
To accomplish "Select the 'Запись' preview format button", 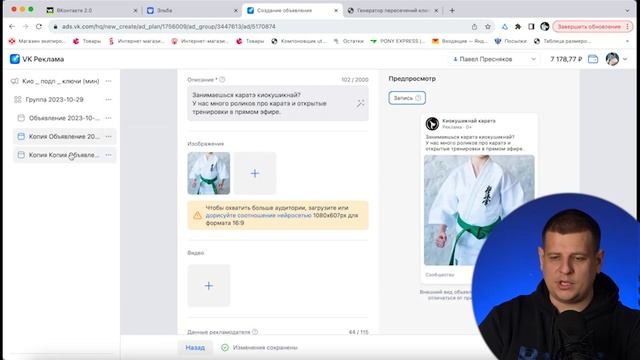I will click(407, 98).
